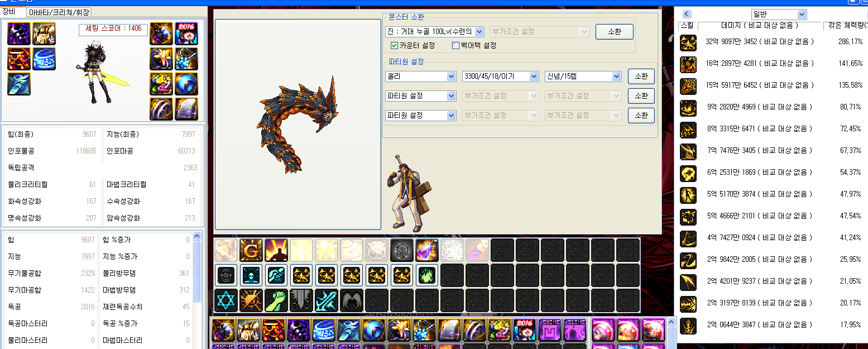The height and width of the screenshot is (349, 868).
Task: Click the 소환 button next to the monster dropdown
Action: click(615, 32)
